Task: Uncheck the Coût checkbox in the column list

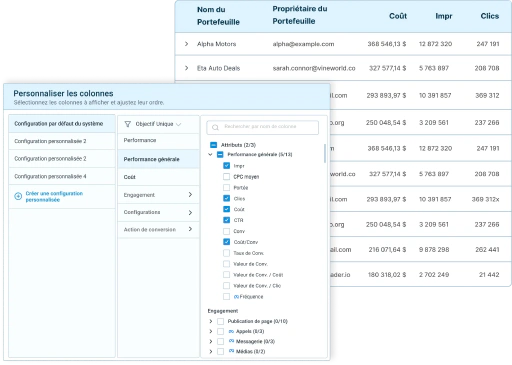Action: (226, 209)
